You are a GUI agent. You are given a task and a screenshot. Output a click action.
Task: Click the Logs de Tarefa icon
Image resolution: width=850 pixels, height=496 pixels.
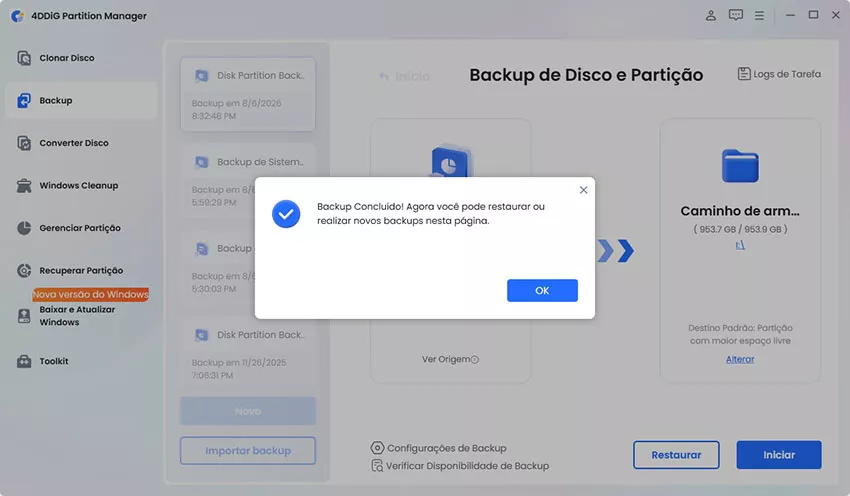(x=744, y=74)
